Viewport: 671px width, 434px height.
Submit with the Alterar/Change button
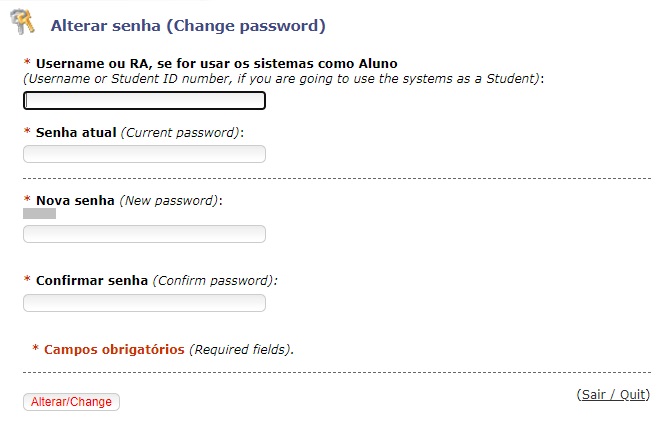(71, 402)
